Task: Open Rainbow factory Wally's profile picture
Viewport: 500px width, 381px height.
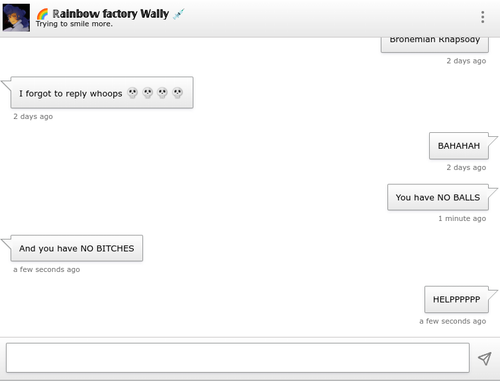Action: (16, 18)
